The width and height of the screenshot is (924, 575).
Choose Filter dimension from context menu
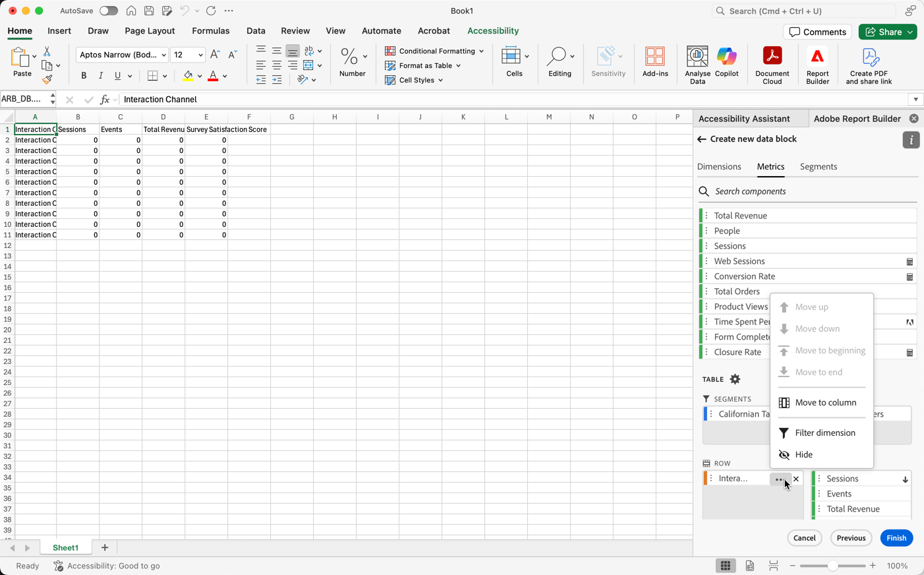coord(821,433)
